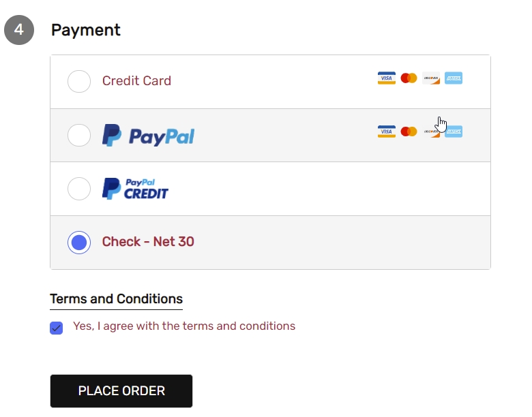This screenshot has height=417, width=532.
Task: Click the American Express icon in Credit Card row
Action: (454, 78)
